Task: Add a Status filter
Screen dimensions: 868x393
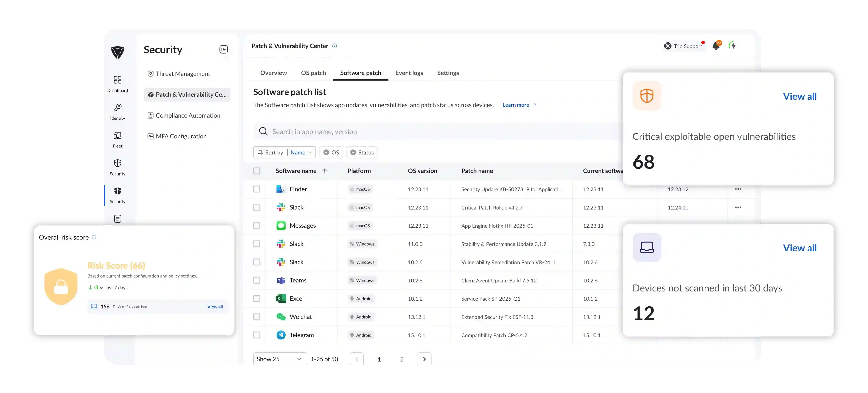Action: coord(362,152)
